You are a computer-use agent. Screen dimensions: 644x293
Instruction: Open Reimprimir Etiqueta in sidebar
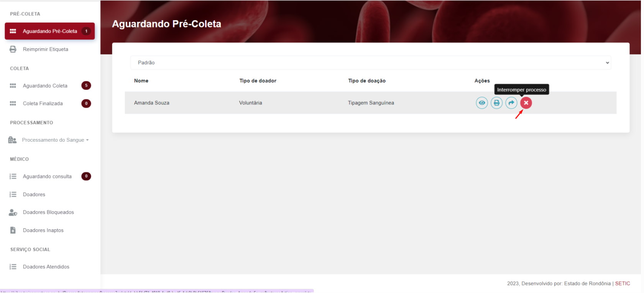[46, 49]
